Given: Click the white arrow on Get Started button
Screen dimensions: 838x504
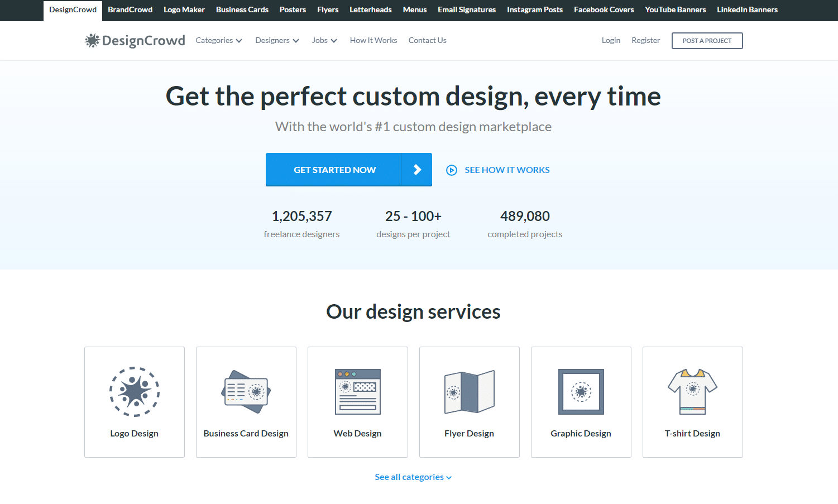Looking at the screenshot, I should pyautogui.click(x=416, y=170).
